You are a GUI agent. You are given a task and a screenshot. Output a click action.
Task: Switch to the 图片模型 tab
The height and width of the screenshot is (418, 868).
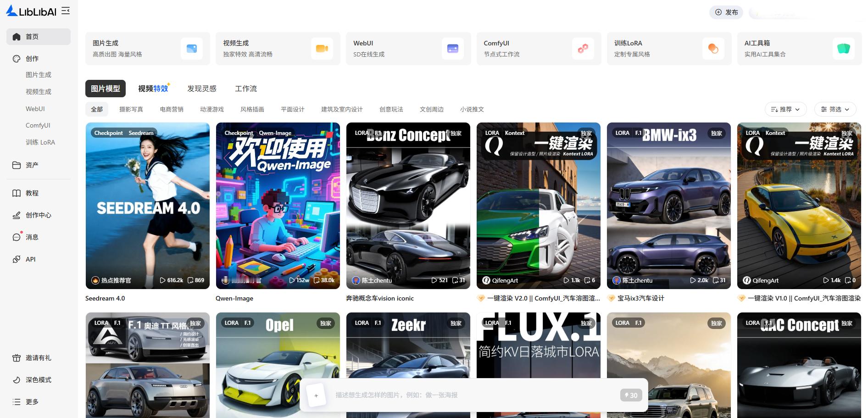coord(106,89)
